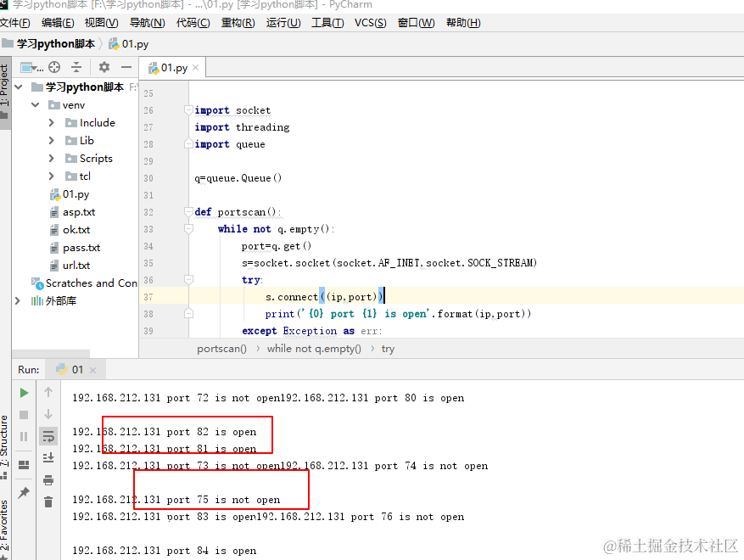
Task: Hide the project panel with minus icon
Action: pyautogui.click(x=126, y=67)
